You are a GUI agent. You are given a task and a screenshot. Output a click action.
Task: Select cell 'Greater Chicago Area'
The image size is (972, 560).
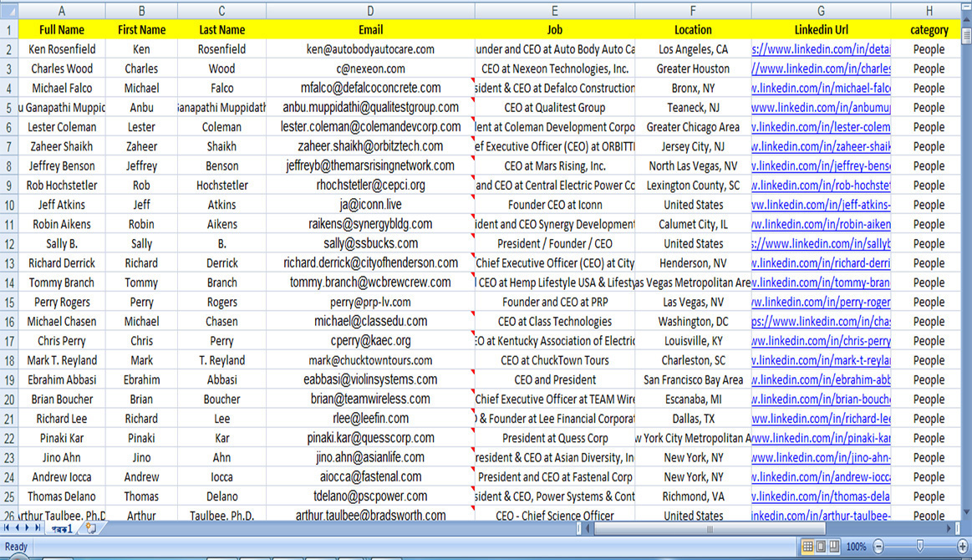(692, 126)
